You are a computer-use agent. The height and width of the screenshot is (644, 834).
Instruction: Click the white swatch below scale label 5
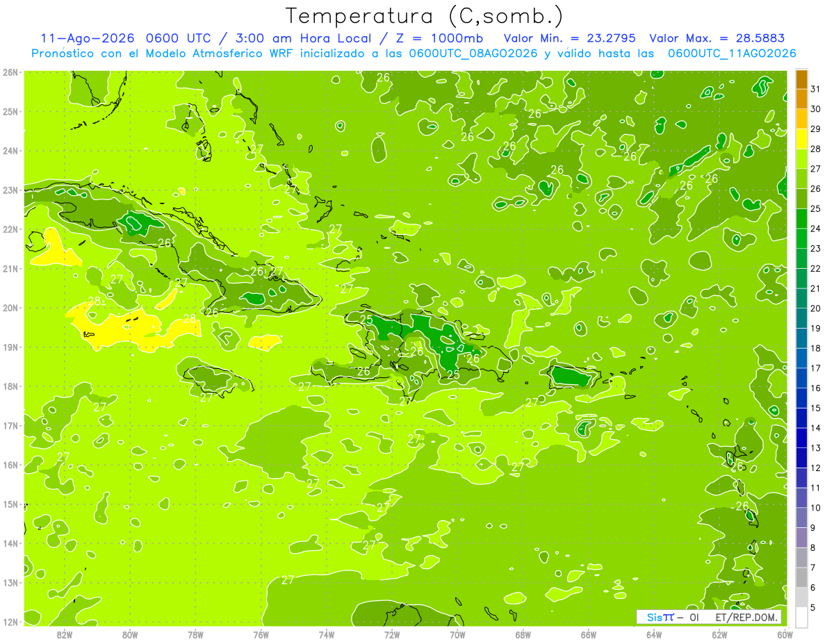coord(801,617)
